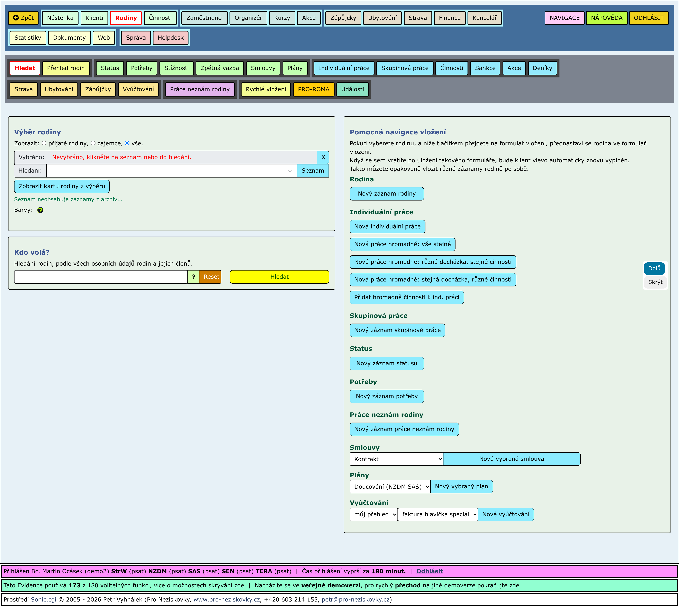Switch to the Přehled rodin tab
Screen dimensions: 679x616
[66, 68]
